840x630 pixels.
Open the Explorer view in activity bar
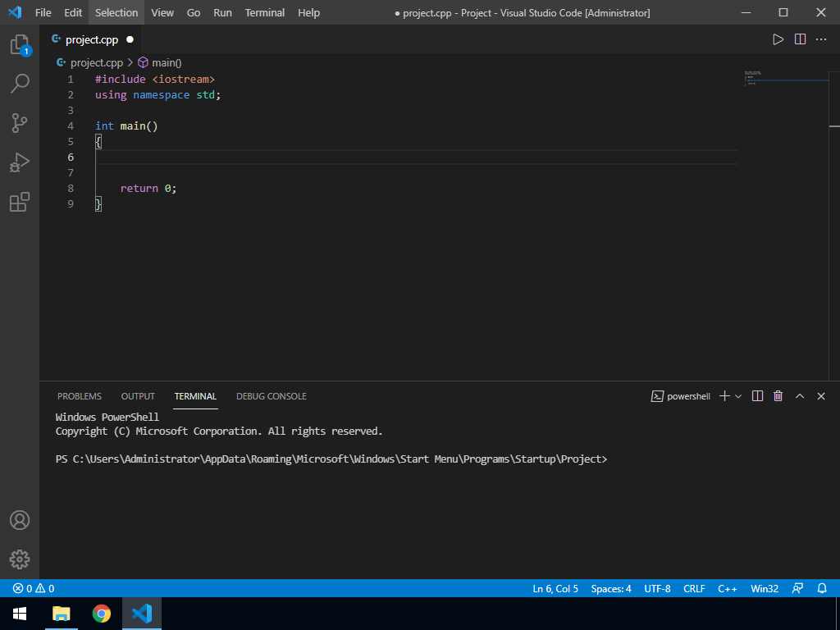pos(20,45)
